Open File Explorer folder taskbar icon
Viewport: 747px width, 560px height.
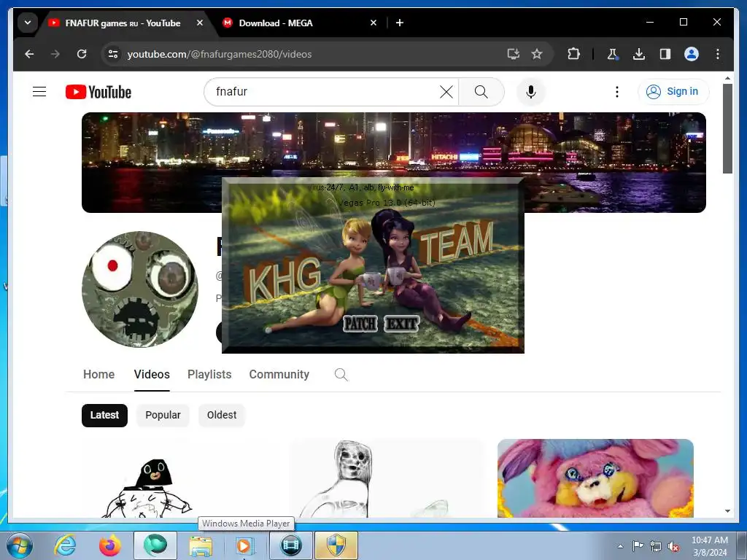(201, 545)
